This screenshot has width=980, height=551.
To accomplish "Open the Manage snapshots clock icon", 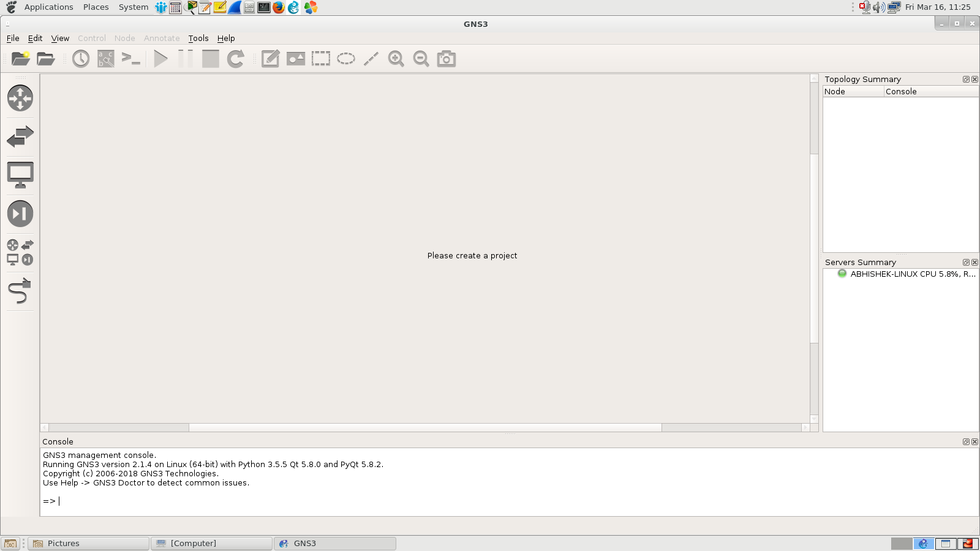I will pyautogui.click(x=81, y=59).
